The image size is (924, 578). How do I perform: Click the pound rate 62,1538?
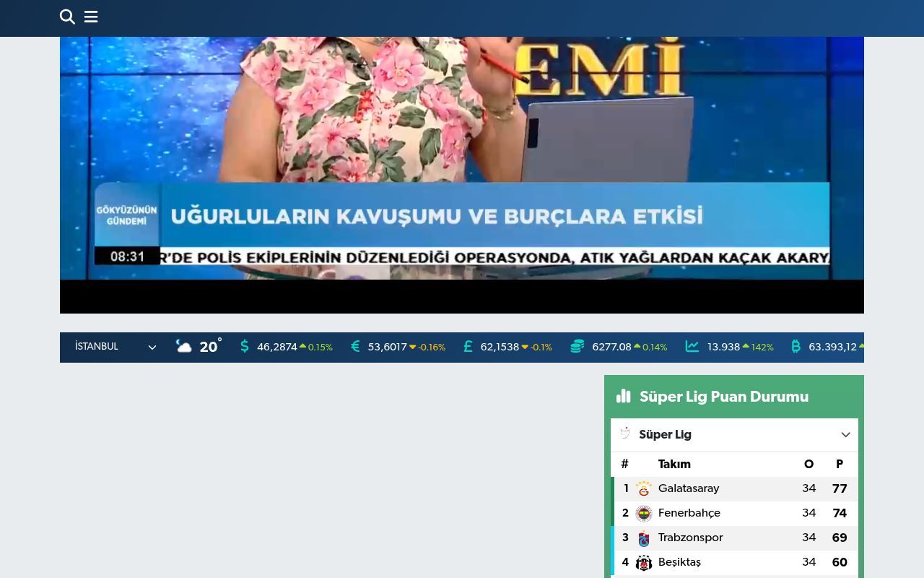point(500,347)
